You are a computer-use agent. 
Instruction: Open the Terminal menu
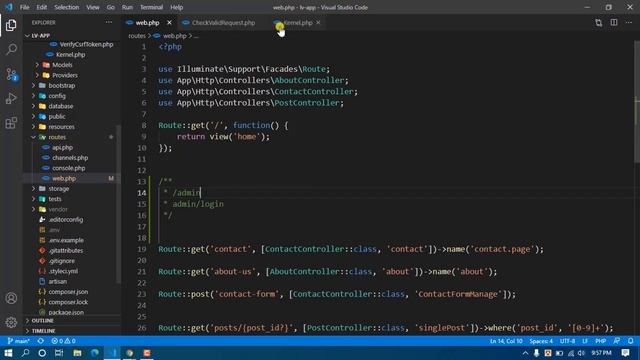pyautogui.click(x=151, y=7)
